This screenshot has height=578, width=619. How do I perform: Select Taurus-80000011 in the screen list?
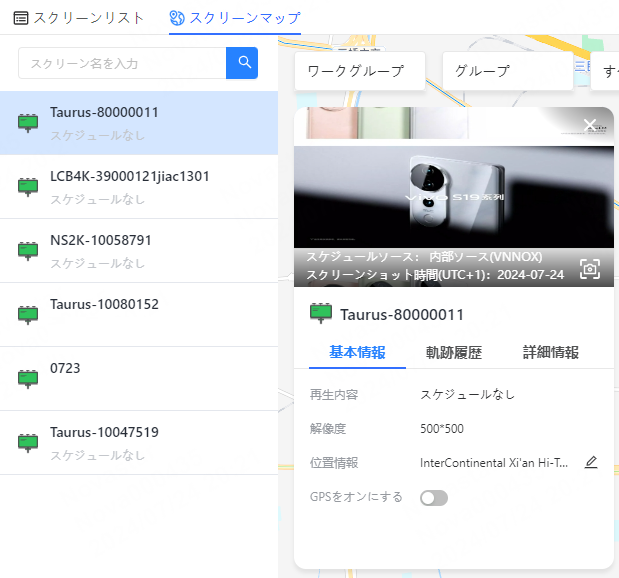click(x=138, y=123)
